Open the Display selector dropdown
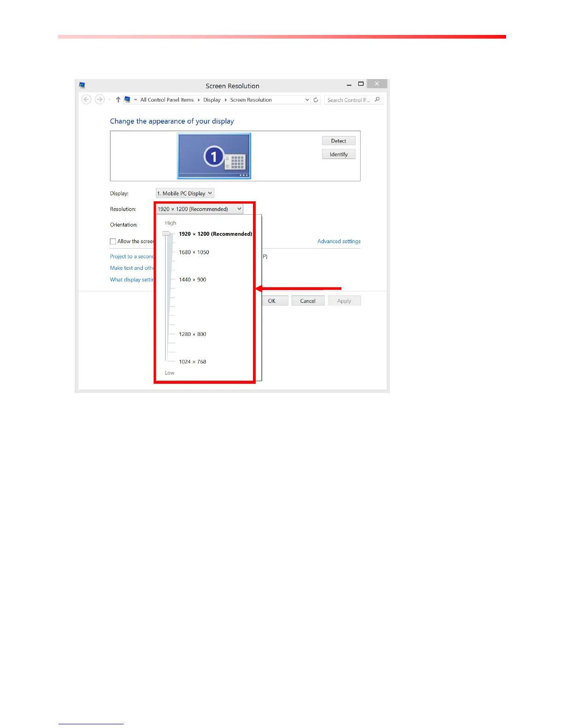The height and width of the screenshot is (728, 563). coord(185,193)
